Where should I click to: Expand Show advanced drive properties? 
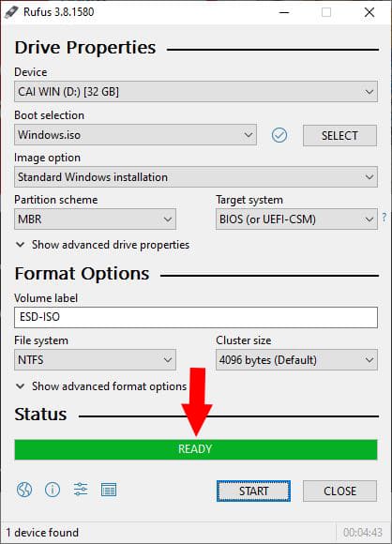click(102, 245)
